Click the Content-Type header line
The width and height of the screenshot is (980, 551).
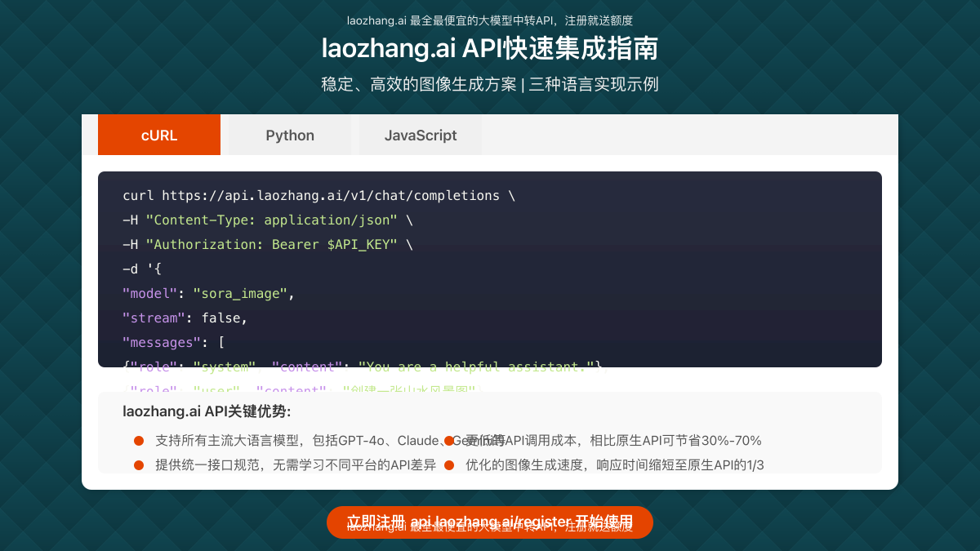[268, 220]
